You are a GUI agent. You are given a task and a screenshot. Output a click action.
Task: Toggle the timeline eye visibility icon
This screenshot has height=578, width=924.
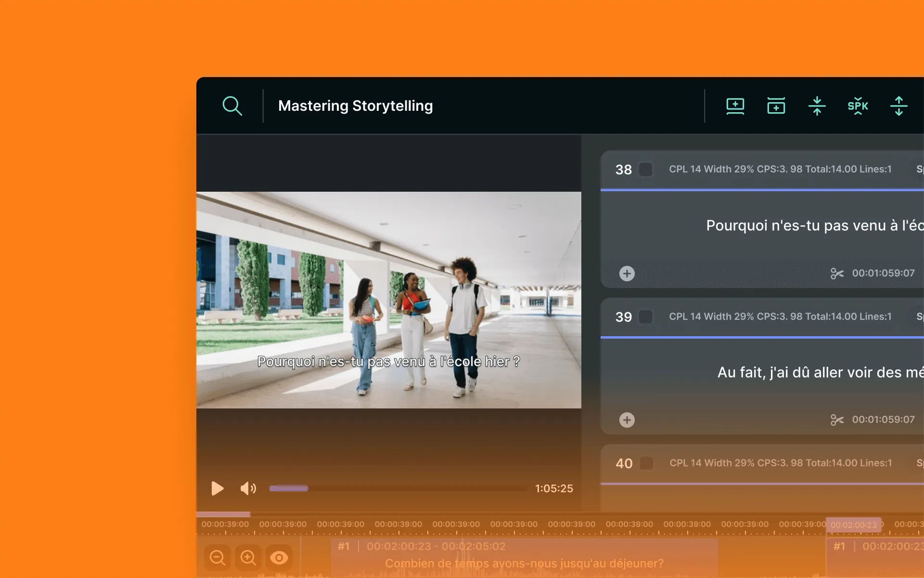point(279,558)
